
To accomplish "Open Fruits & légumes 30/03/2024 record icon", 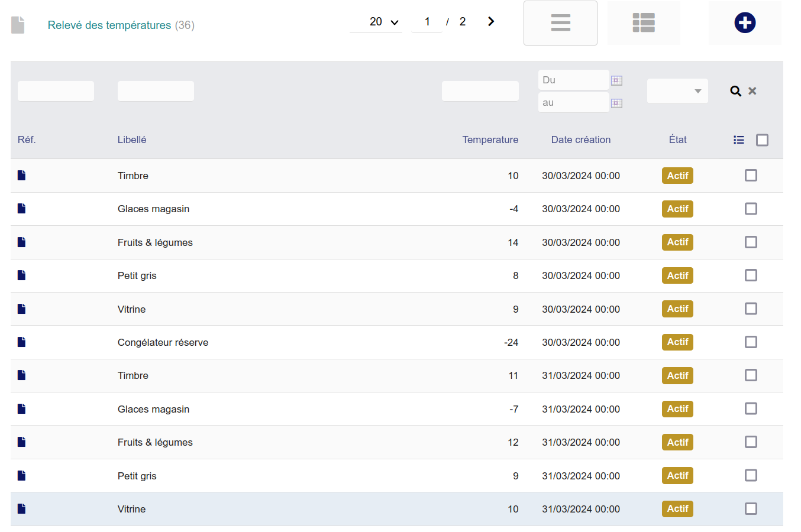I will pyautogui.click(x=22, y=242).
